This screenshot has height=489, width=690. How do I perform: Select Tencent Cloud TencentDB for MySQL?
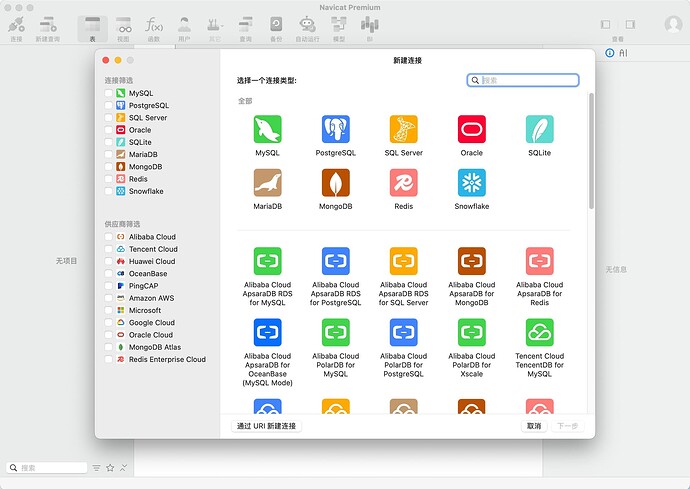pyautogui.click(x=540, y=332)
